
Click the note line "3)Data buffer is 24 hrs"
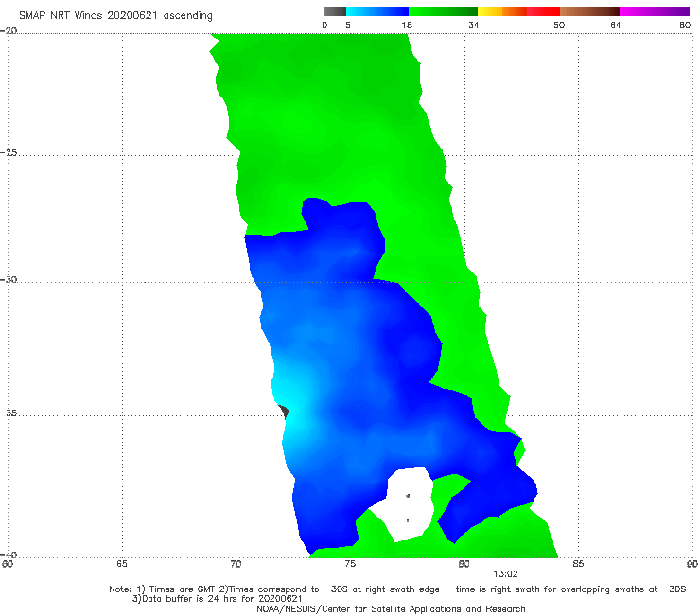217,599
